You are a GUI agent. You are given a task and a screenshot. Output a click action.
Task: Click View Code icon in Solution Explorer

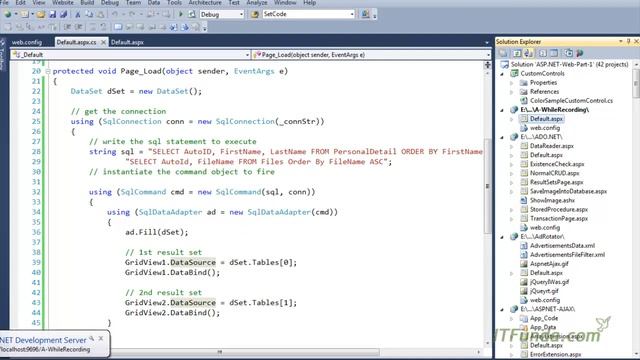tap(542, 53)
